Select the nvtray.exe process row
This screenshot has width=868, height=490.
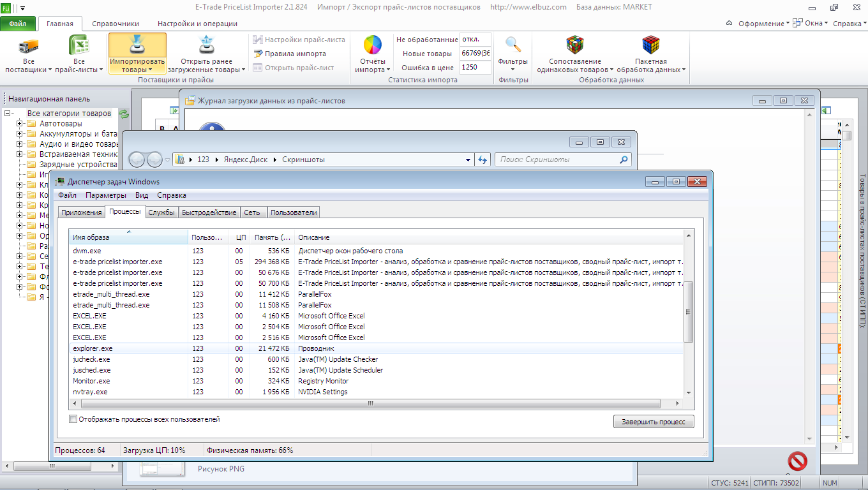click(x=376, y=392)
